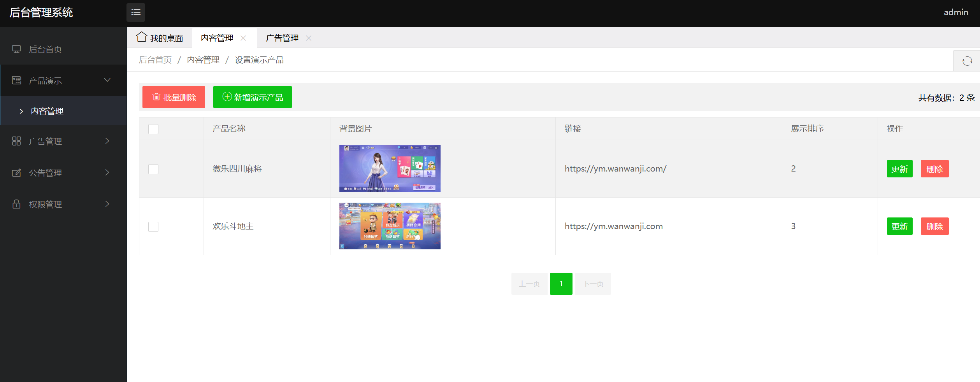Close the 广告管理 tab
980x382 pixels.
click(309, 38)
